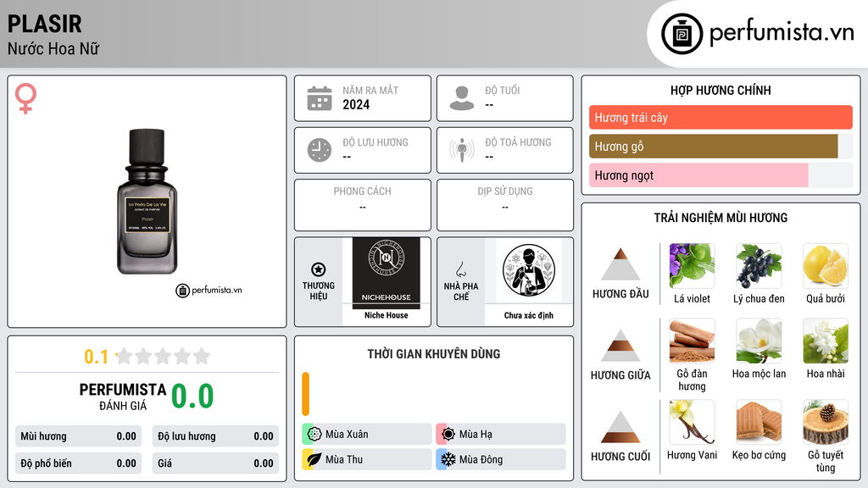Viewport: 868px width, 488px height.
Task: Click the Kẹo bơ cứng note image
Action: tap(759, 422)
